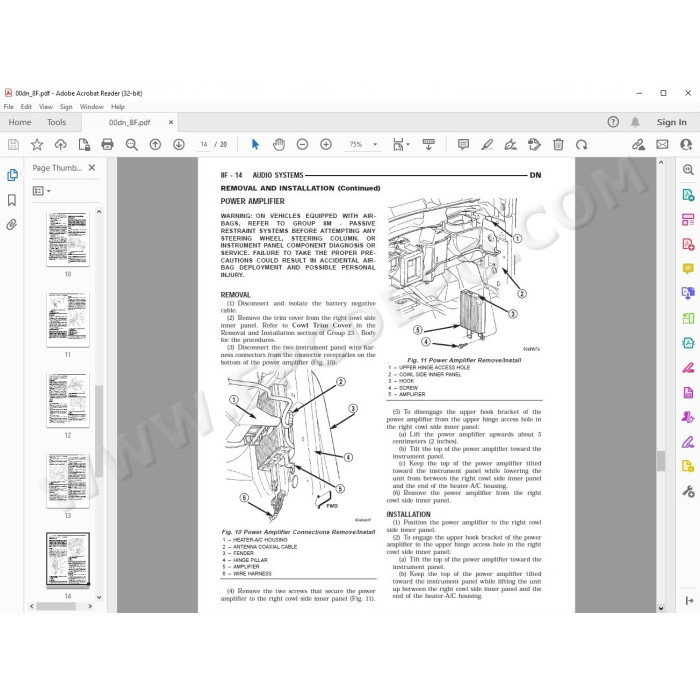Select page 11 thumbnail
This screenshot has width=700, height=700.
(68, 319)
